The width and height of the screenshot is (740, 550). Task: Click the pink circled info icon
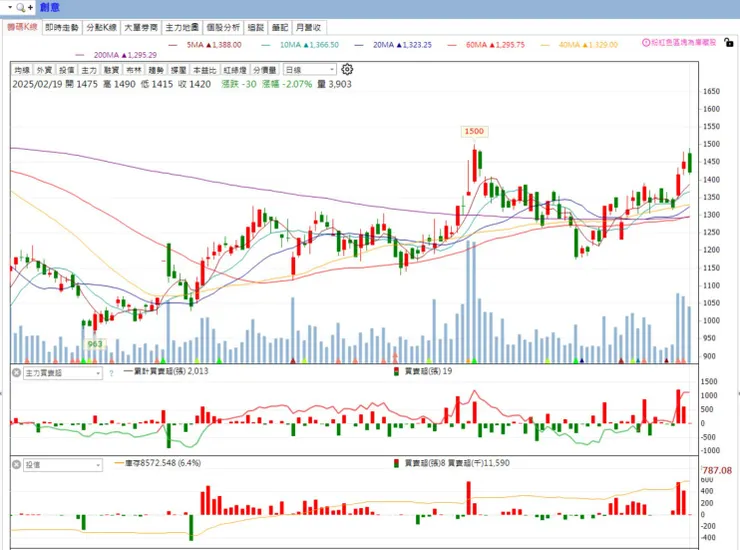[646, 42]
